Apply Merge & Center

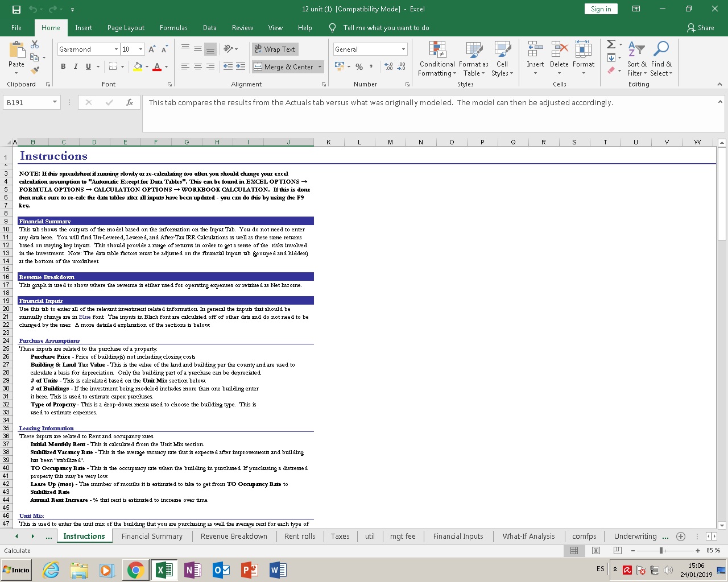pos(284,66)
